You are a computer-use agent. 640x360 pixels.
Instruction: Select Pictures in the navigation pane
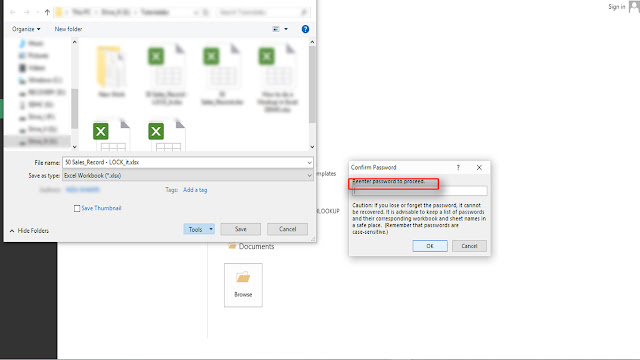34,56
